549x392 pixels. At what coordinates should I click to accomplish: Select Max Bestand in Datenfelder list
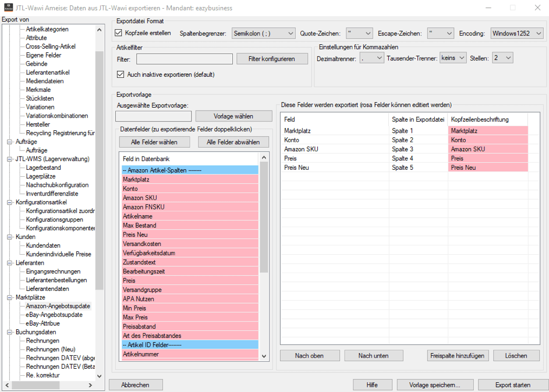pyautogui.click(x=190, y=226)
